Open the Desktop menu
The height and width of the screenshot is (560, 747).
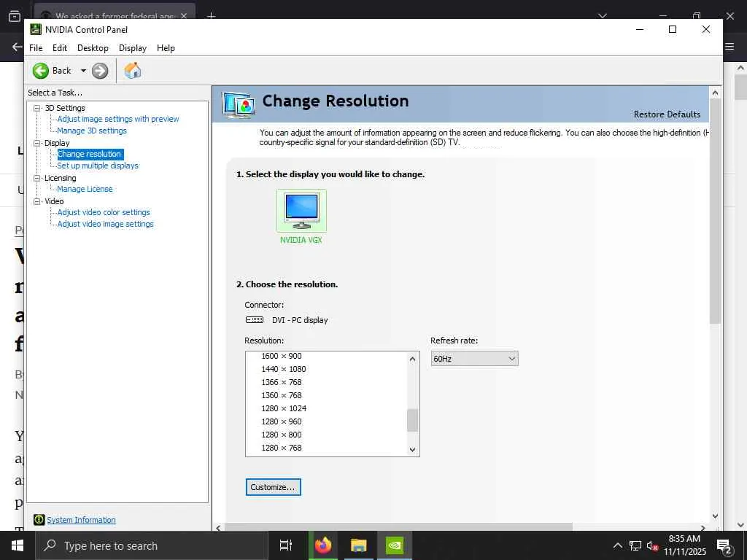[93, 48]
